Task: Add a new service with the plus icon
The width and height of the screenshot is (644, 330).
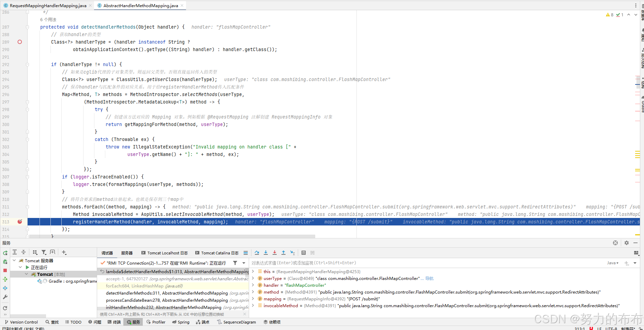Action: (x=64, y=252)
